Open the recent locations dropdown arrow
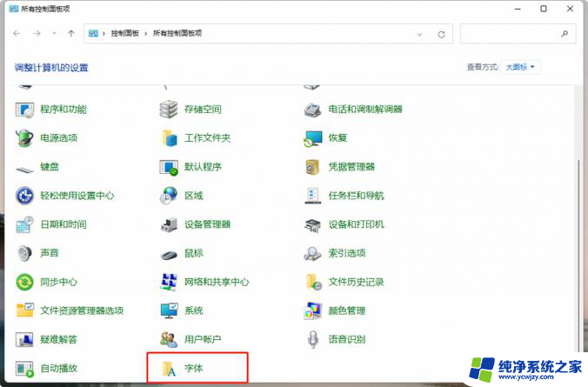Viewport: 588px width, 387px height. click(55, 33)
